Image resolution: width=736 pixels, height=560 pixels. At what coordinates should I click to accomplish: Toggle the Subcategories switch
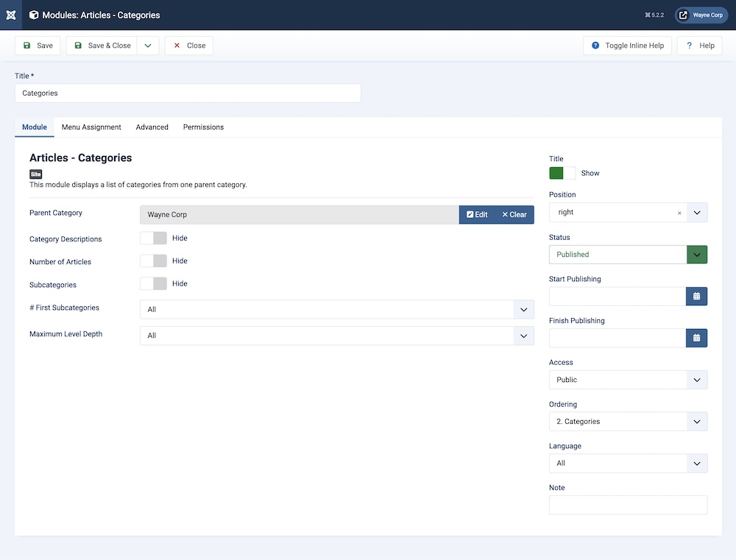[x=153, y=284]
